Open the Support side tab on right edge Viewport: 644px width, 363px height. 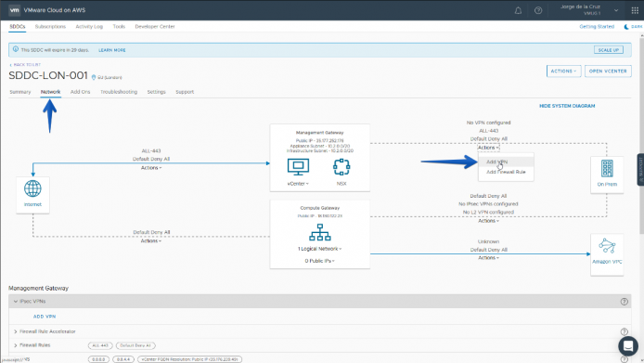click(x=640, y=169)
